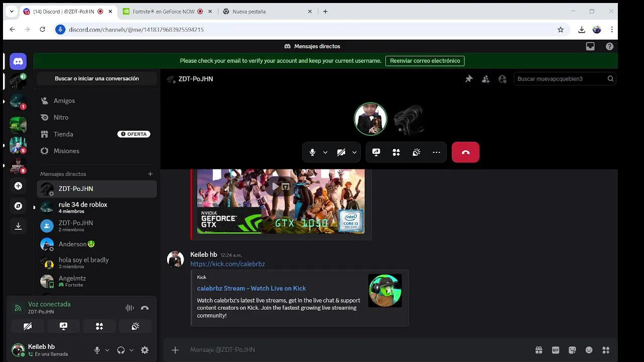The image size is (644, 362).
Task: Open new browser tab plus button
Action: (x=325, y=12)
